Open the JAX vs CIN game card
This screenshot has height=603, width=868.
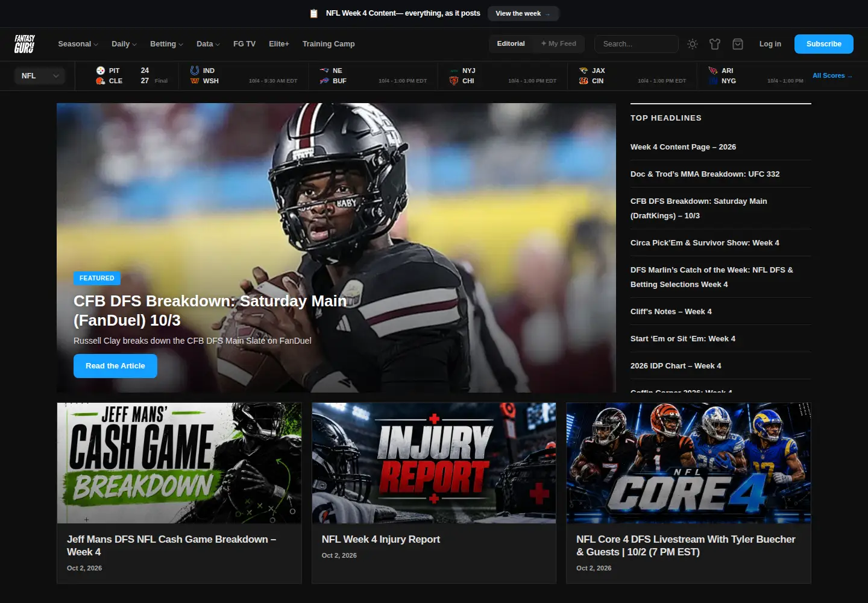pyautogui.click(x=632, y=76)
